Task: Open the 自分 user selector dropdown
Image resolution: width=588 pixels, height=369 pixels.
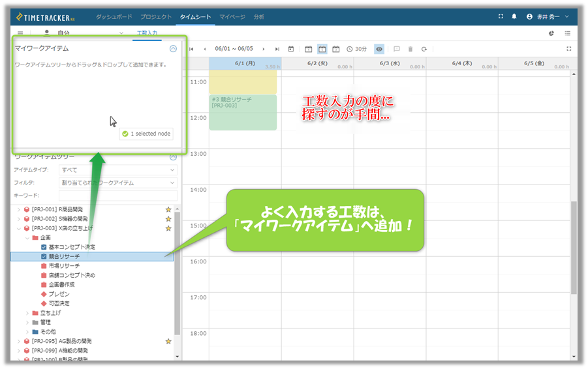Action: coord(84,33)
